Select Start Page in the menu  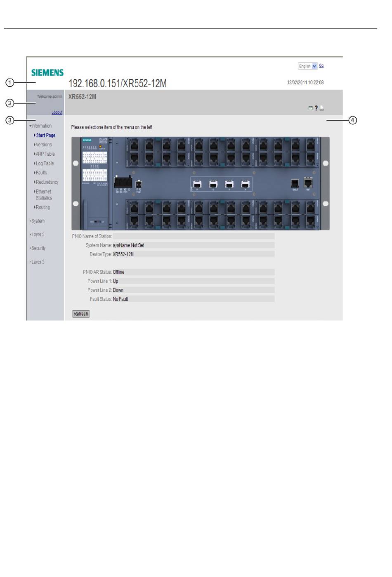45,135
